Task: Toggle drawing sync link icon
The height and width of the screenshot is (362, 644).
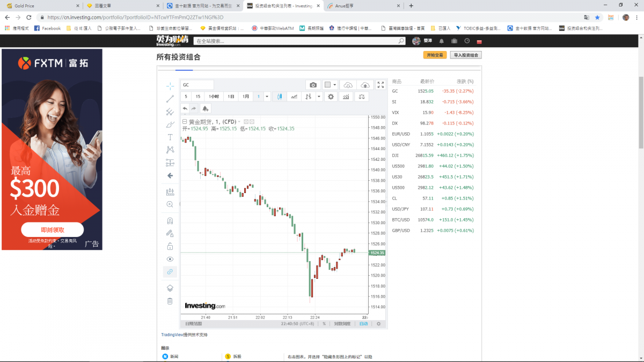Action: (x=170, y=272)
